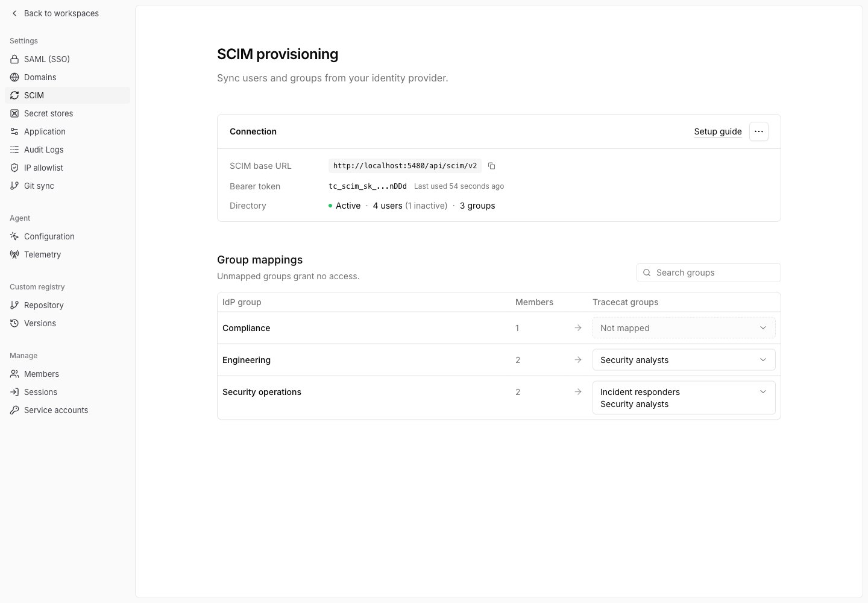Click the Versions history icon
Image resolution: width=868 pixels, height=603 pixels.
pos(14,323)
